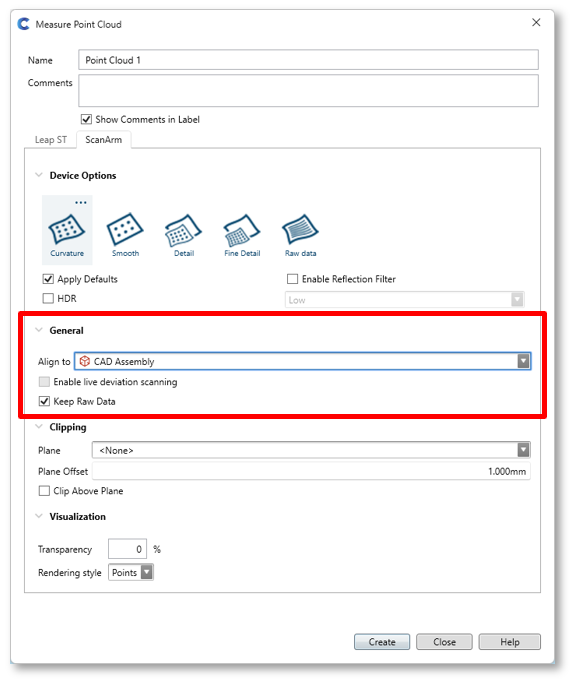Collapse the Visualization section
The width and height of the screenshot is (572, 685).
tap(39, 516)
